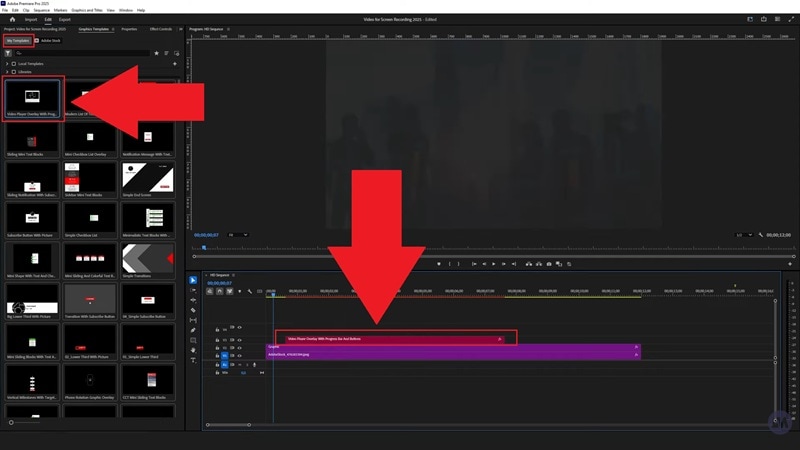This screenshot has width=800, height=450.
Task: Click the Extract button in Program monitor
Action: [539, 264]
